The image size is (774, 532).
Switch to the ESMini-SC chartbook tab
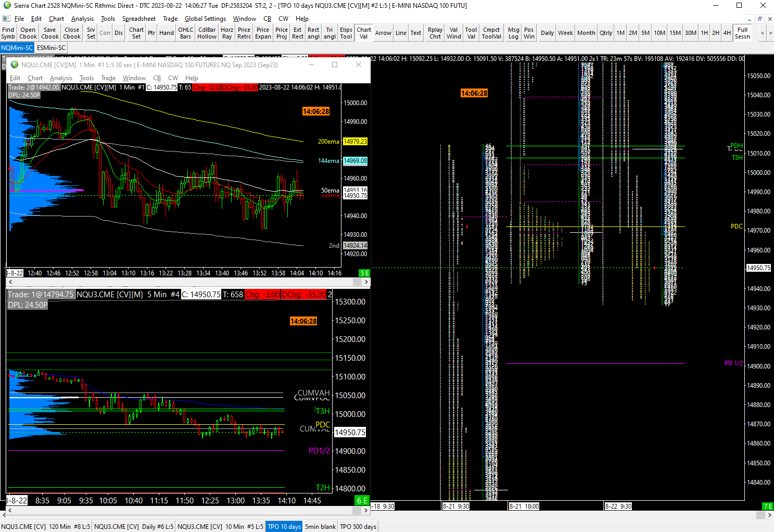pyautogui.click(x=51, y=48)
